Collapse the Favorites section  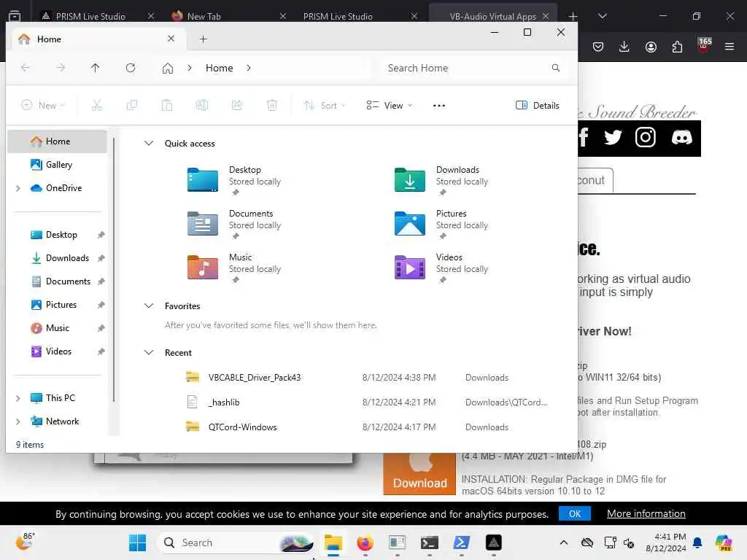[x=149, y=306]
